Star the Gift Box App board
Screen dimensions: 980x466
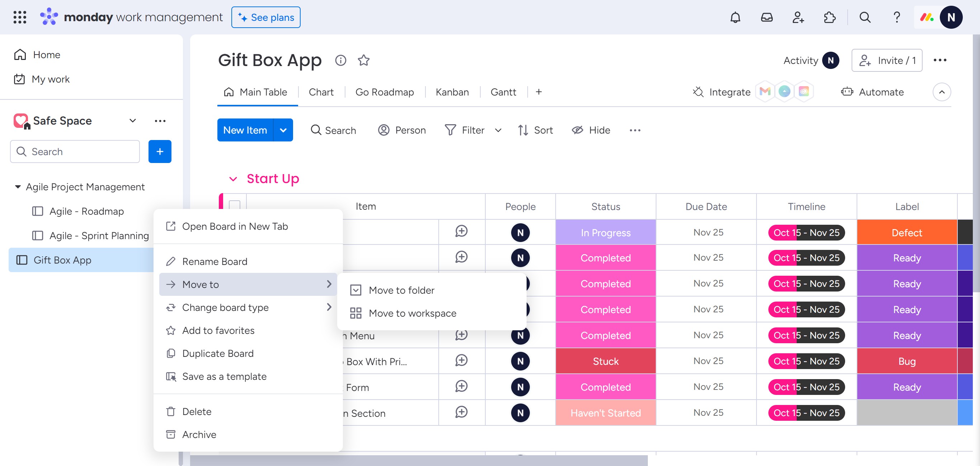pyautogui.click(x=363, y=60)
